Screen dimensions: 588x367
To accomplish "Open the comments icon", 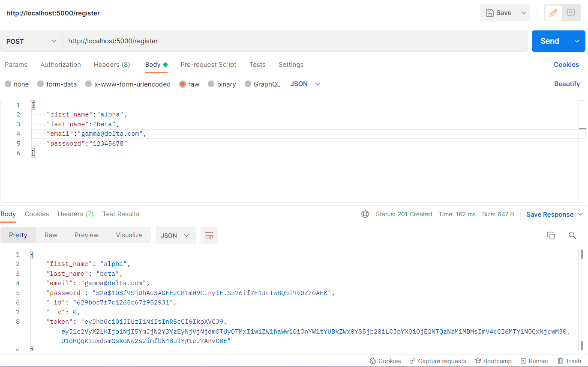I will point(571,13).
